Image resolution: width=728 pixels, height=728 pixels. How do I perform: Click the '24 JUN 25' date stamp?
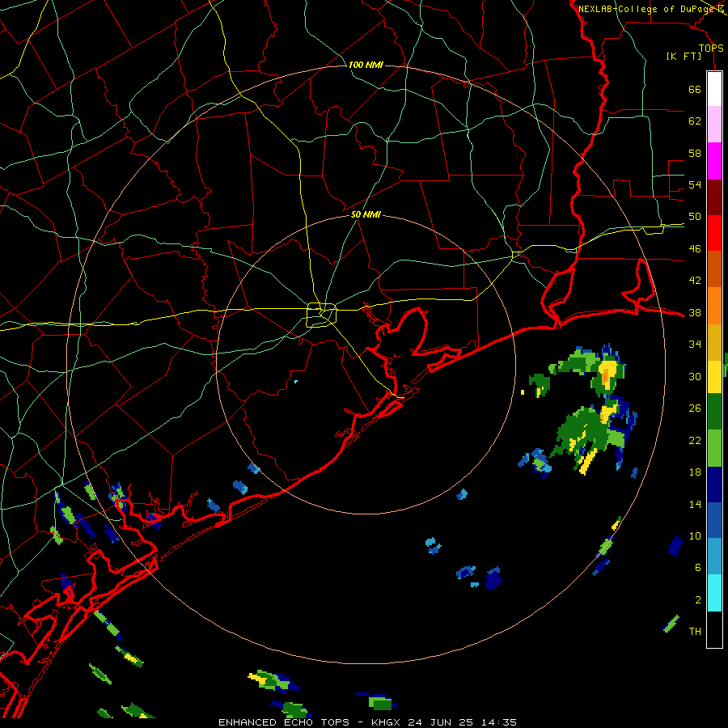click(442, 722)
